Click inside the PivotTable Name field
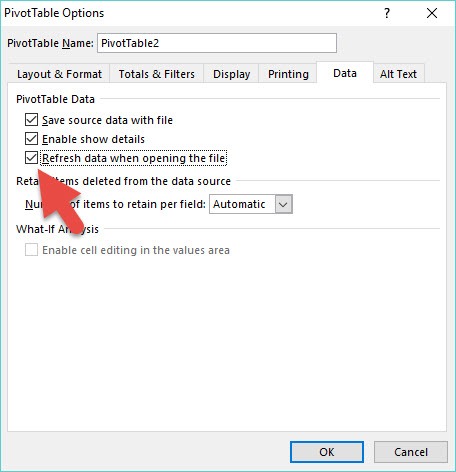 tap(217, 43)
